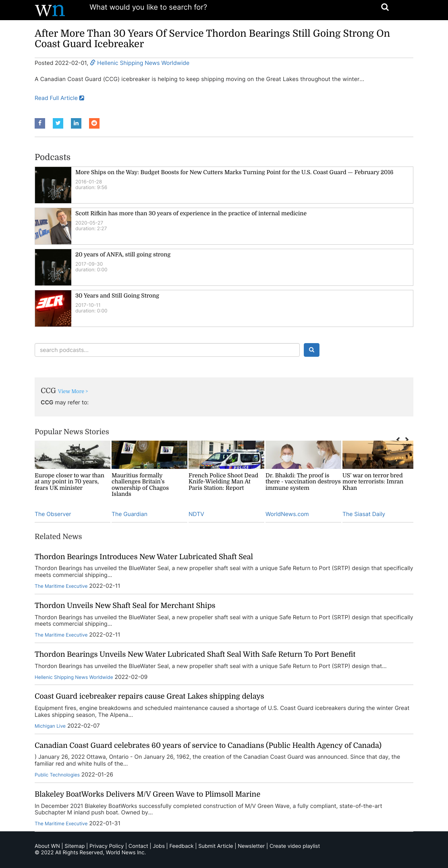The image size is (448, 868).
Task: Open Dr. Bhakdi vaccination story
Action: coord(303,482)
